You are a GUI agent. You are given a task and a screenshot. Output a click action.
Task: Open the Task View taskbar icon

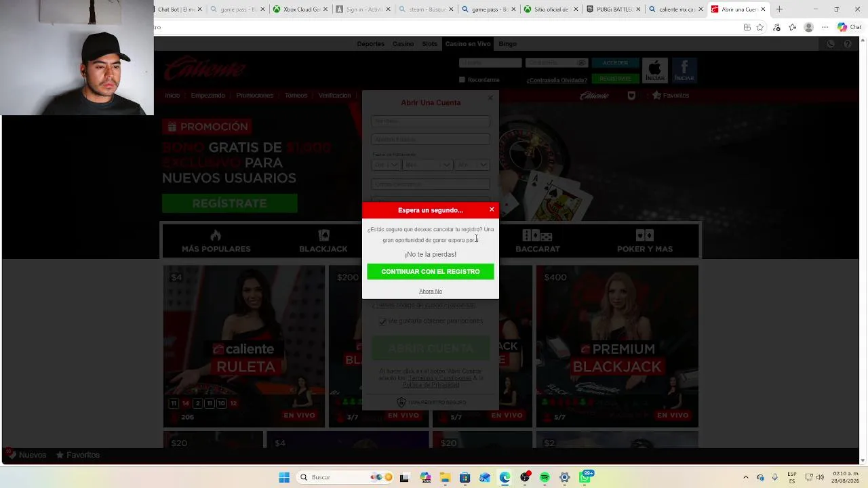tap(405, 478)
